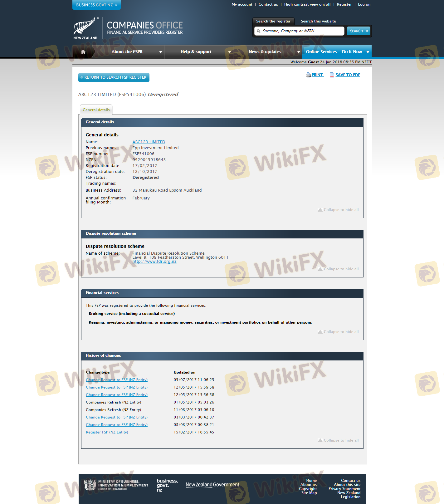
Task: Open the New Zealand Legislation footer link
Action: pyautogui.click(x=349, y=495)
